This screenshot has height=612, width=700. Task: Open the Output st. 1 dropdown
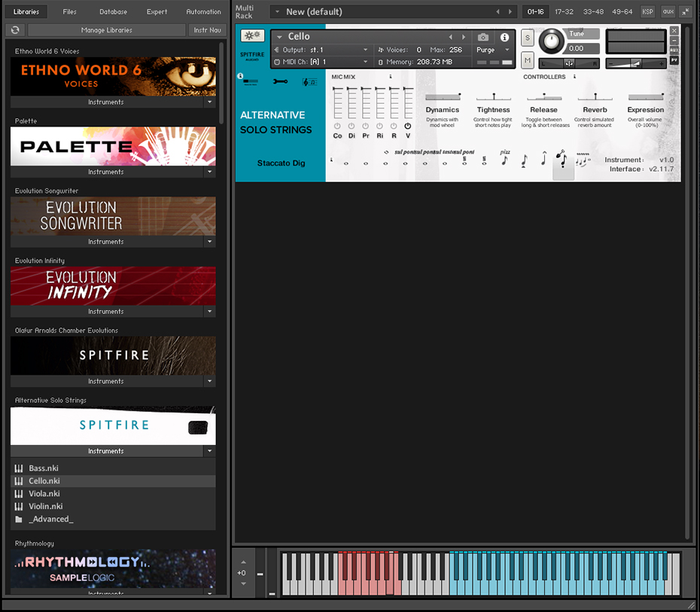[x=321, y=50]
